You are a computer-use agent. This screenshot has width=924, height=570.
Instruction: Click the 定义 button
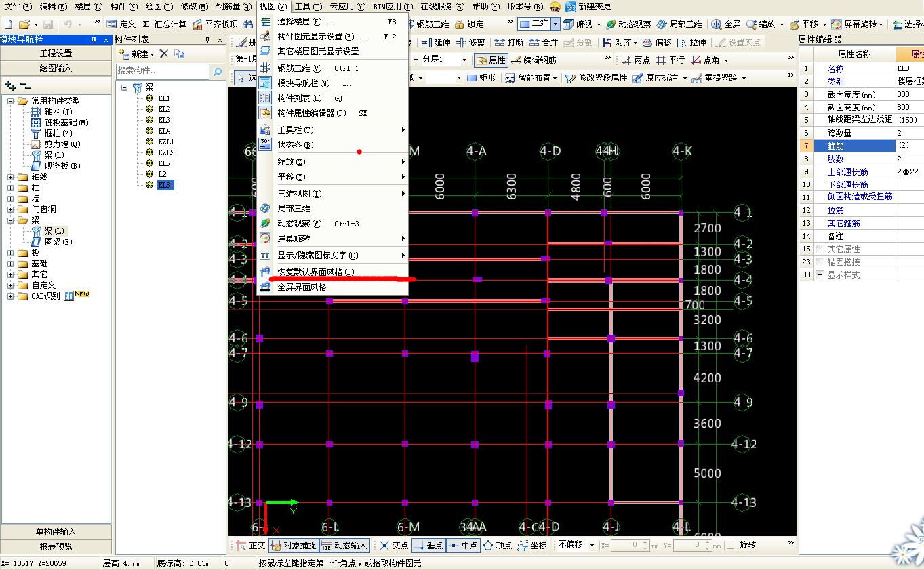tap(122, 24)
